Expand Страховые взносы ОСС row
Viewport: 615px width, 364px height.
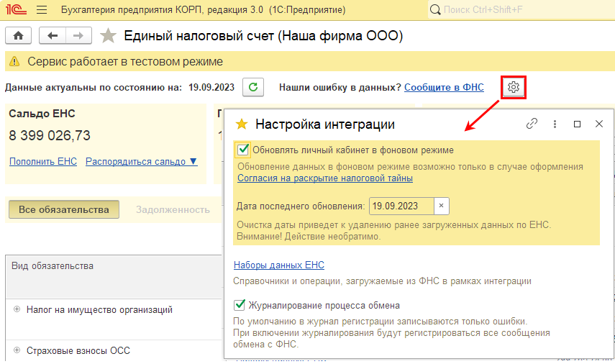pyautogui.click(x=17, y=351)
